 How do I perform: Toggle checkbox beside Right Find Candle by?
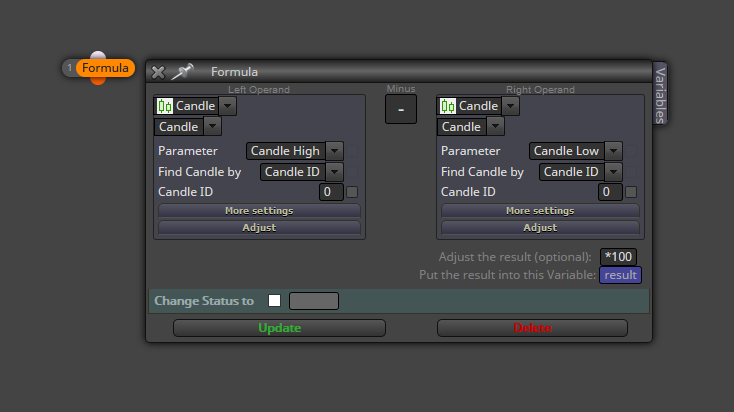click(631, 172)
